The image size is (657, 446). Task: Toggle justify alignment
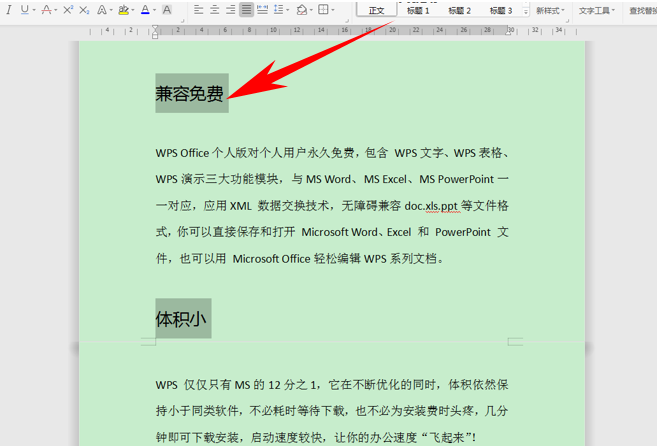coord(246,10)
